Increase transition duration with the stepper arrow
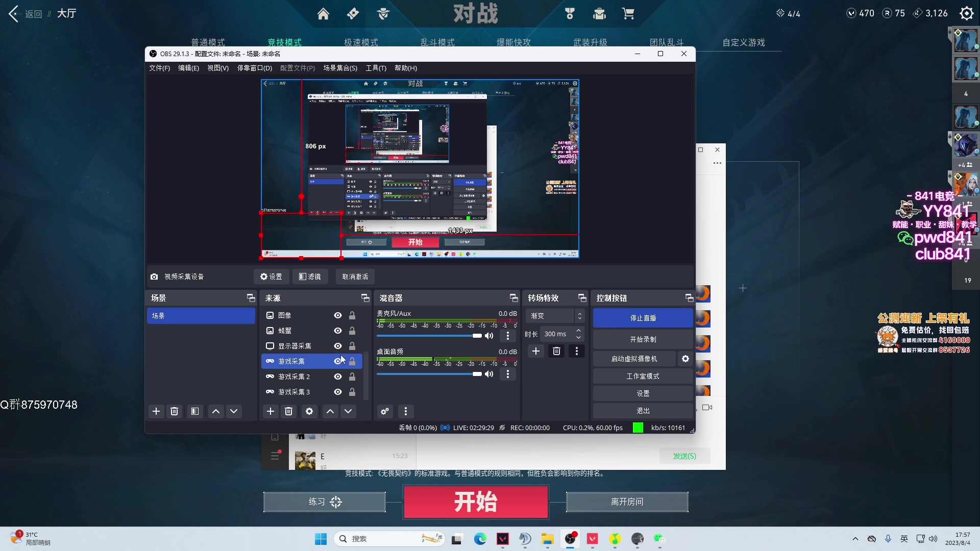Viewport: 980px width, 551px height. point(578,331)
